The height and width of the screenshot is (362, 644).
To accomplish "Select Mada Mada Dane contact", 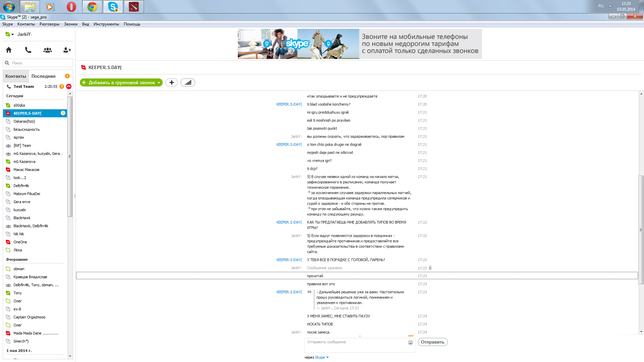I will [35, 333].
